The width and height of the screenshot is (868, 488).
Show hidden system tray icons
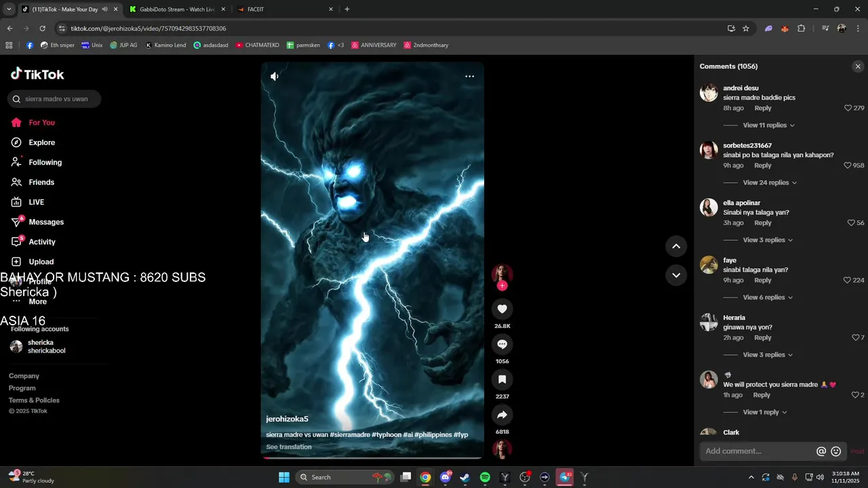coord(751,477)
